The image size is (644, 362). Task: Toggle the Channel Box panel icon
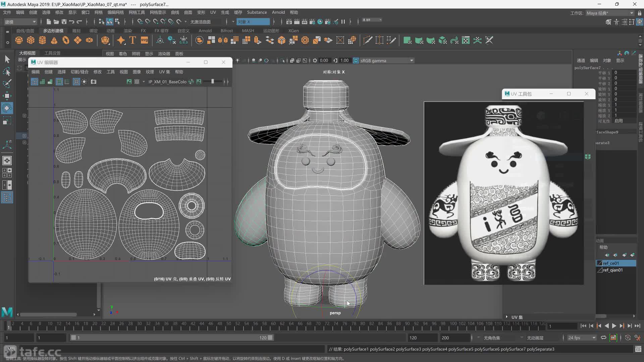pyautogui.click(x=640, y=22)
